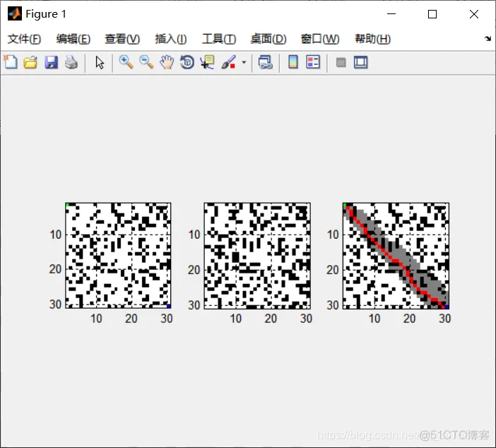The image size is (496, 448).
Task: Open the 编辑(E) menu
Action: coord(73,39)
